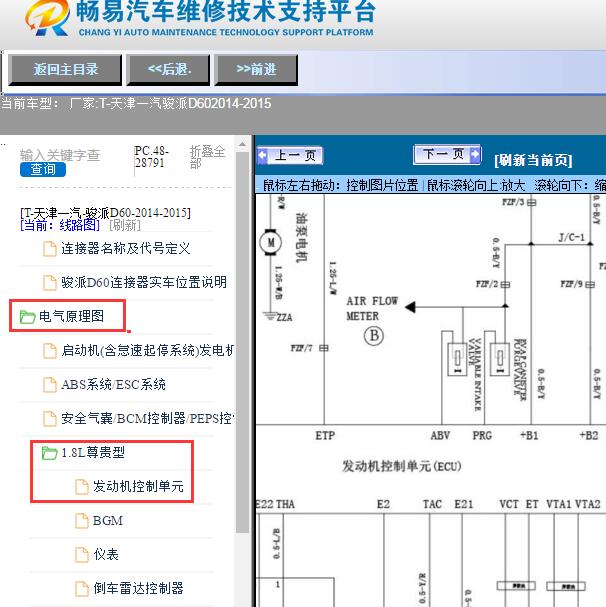Viewport: 606px width, 607px height.
Task: Open ABS系统/ESC系统 diagram
Action: click(x=113, y=384)
